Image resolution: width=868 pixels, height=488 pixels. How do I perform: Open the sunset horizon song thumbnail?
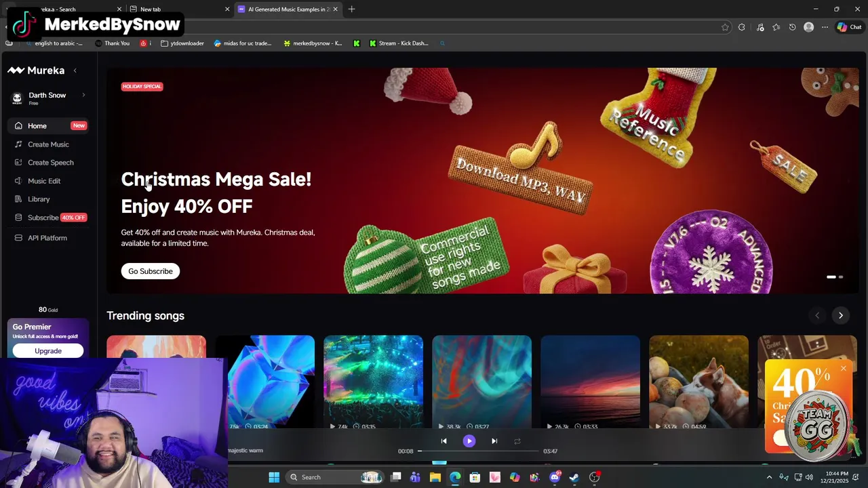(591, 383)
